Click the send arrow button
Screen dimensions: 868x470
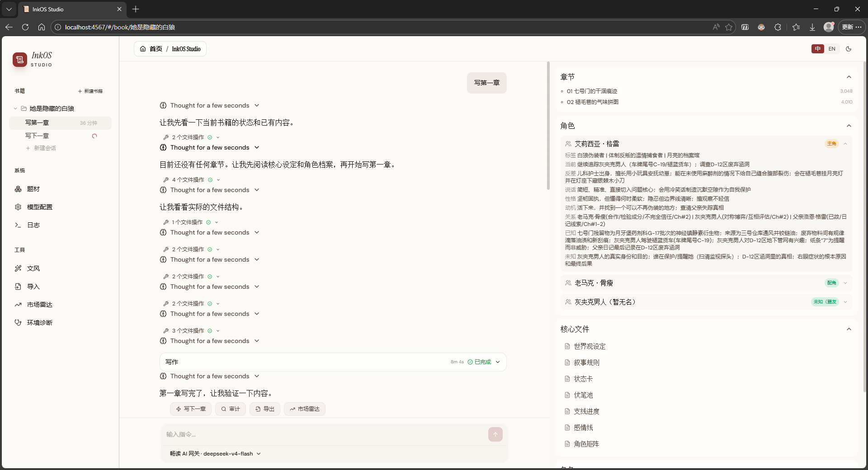495,434
